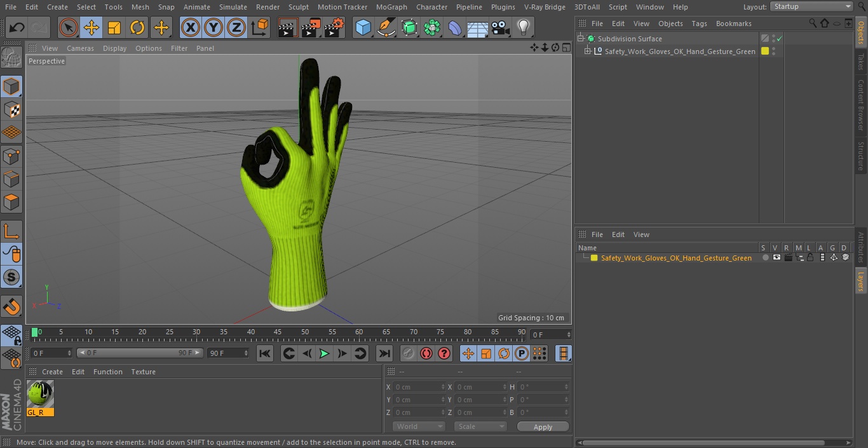Activate the Move tool
868x448 pixels.
click(92, 27)
